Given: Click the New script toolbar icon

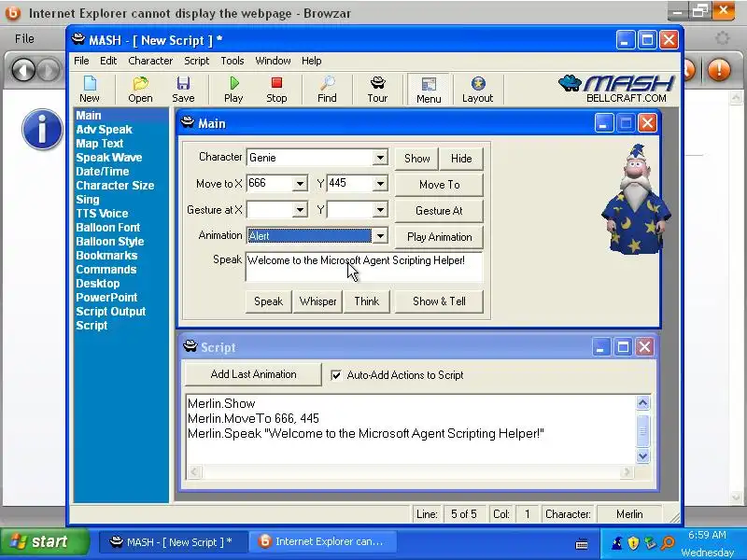Looking at the screenshot, I should pos(90,89).
